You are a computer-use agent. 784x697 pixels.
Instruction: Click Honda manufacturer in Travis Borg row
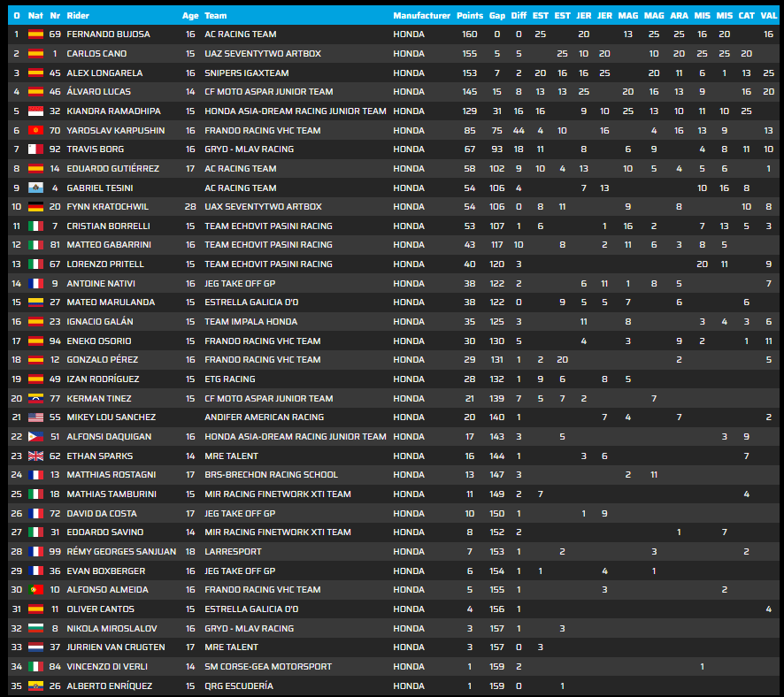coord(409,149)
